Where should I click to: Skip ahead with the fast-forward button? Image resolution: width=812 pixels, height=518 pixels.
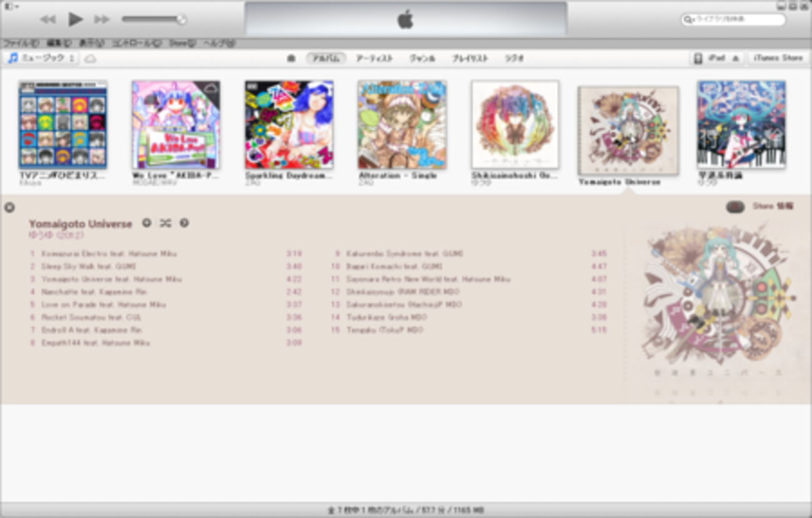(x=102, y=19)
